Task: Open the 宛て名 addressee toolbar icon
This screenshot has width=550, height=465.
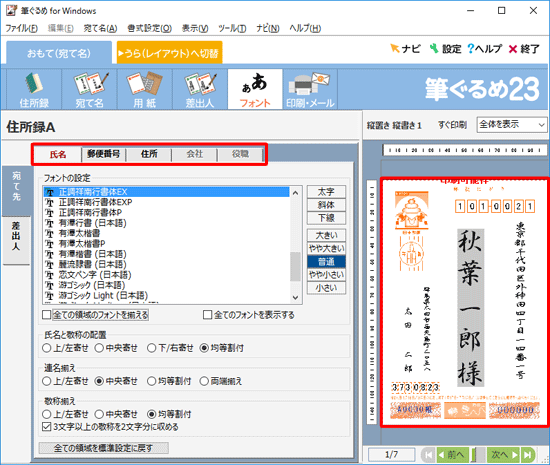Action: (89, 89)
